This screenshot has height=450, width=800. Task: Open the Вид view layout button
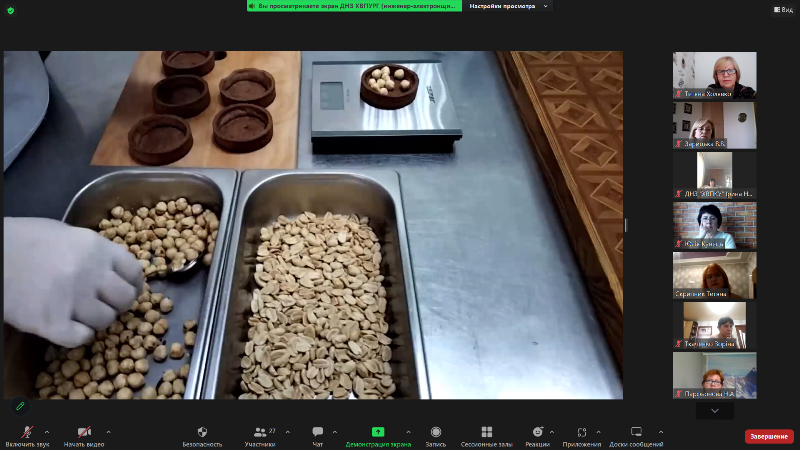pyautogui.click(x=783, y=9)
